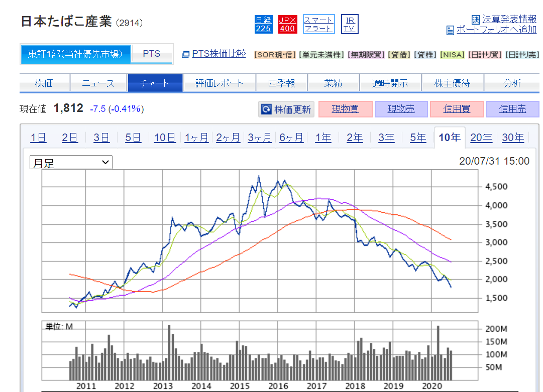Open the 分析 tab
This screenshot has width=543, height=392.
point(512,83)
